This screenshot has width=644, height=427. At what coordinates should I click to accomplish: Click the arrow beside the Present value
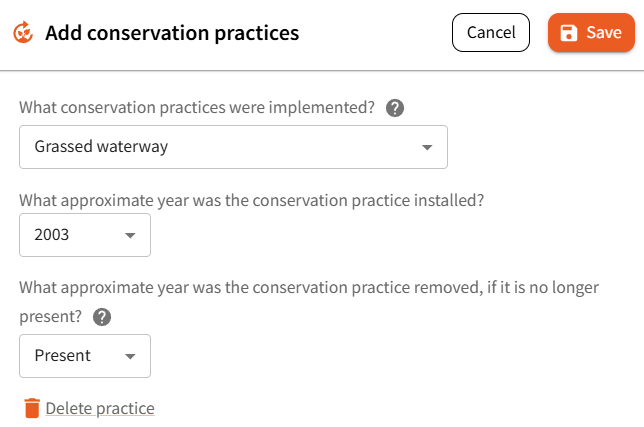[x=130, y=356]
